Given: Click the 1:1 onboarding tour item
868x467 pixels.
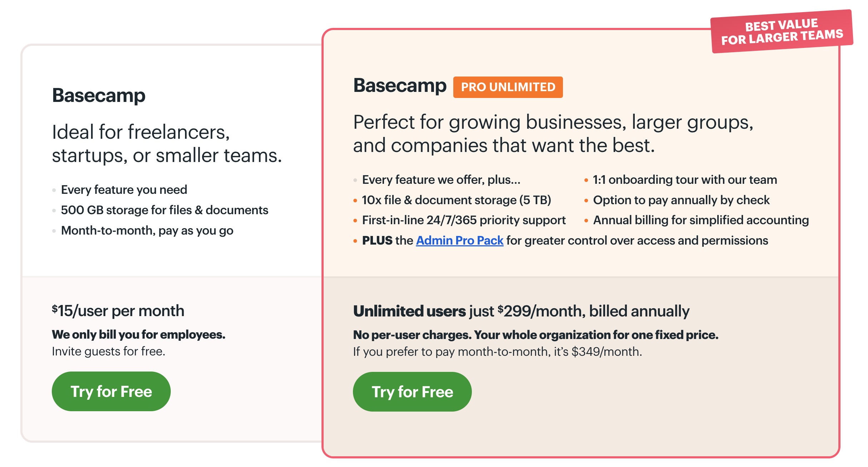Looking at the screenshot, I should (685, 180).
